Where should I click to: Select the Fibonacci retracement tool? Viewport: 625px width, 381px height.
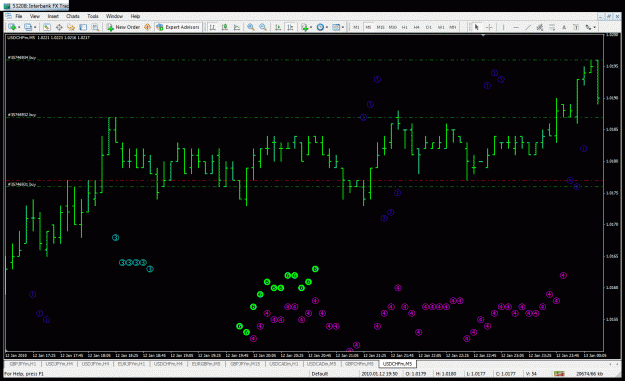552,27
